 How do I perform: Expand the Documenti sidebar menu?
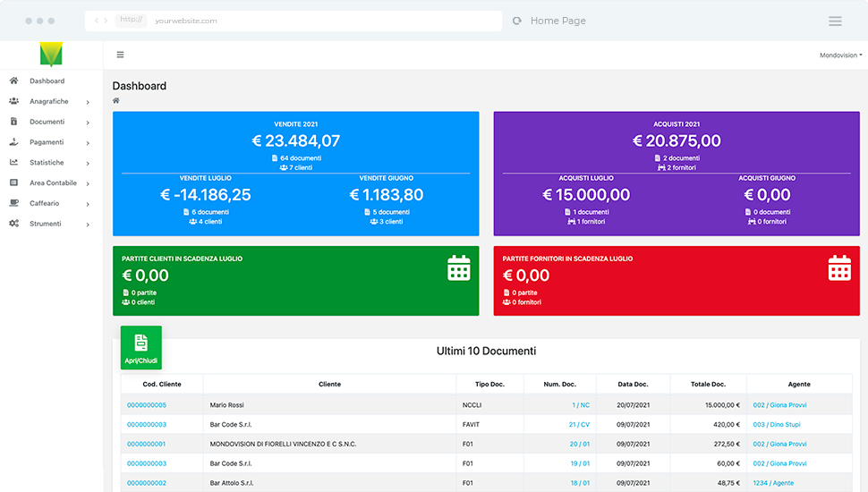50,122
